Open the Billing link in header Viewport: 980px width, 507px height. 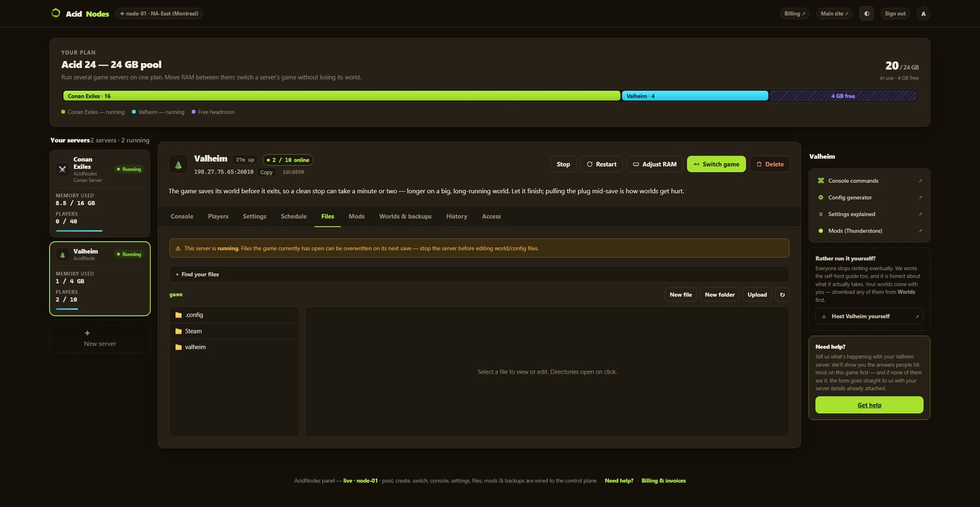(x=795, y=13)
